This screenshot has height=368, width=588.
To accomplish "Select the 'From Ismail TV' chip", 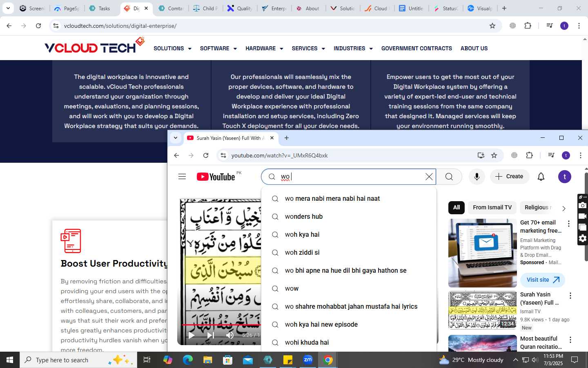I will click(492, 207).
